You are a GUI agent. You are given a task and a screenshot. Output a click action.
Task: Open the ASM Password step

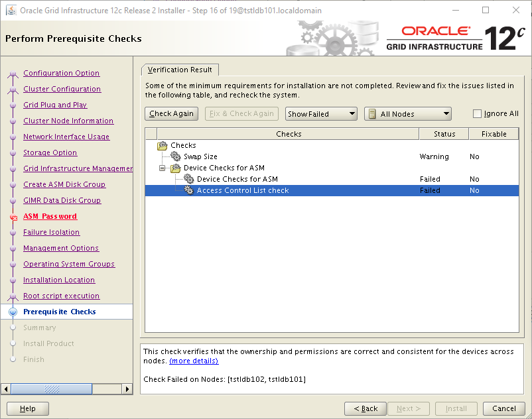[x=50, y=216]
